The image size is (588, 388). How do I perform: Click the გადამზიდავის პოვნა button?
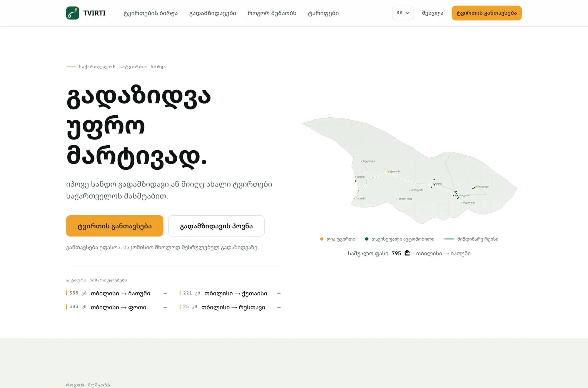point(216,226)
